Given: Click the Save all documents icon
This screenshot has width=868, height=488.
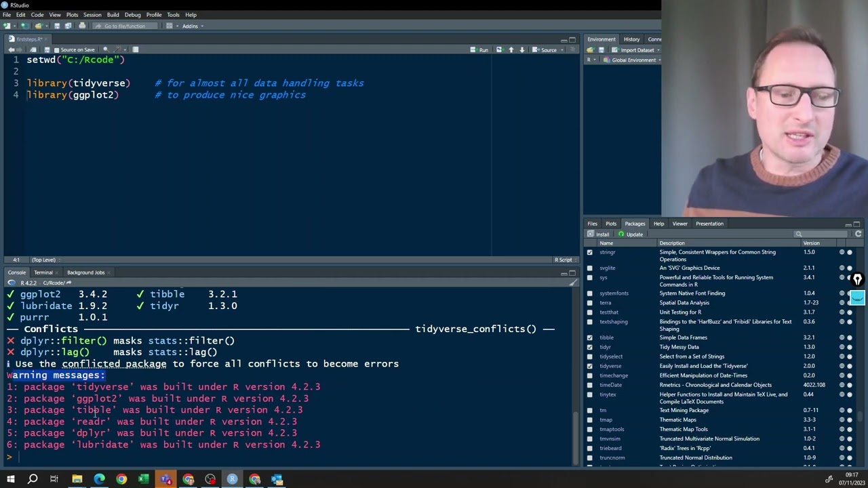Looking at the screenshot, I should 68,26.
